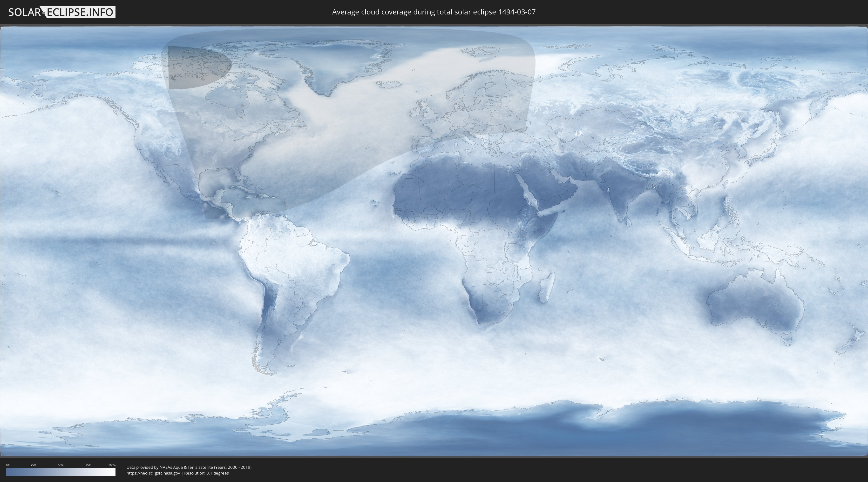The height and width of the screenshot is (482, 868).
Task: Click the https://neo.sci.gsfc.nasa.gov link text
Action: [x=153, y=473]
